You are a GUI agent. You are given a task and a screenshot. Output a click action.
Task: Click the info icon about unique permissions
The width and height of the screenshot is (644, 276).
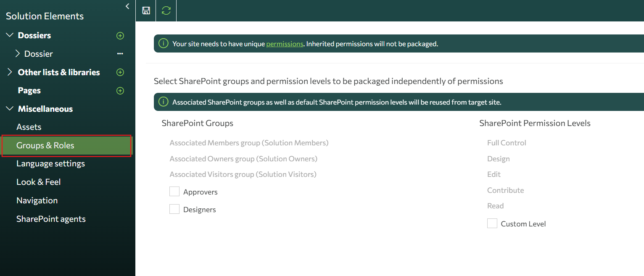pyautogui.click(x=163, y=43)
